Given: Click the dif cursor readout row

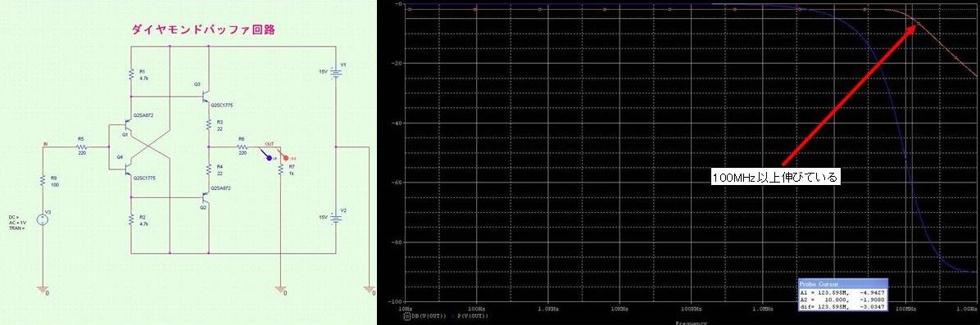Looking at the screenshot, I should [842, 307].
